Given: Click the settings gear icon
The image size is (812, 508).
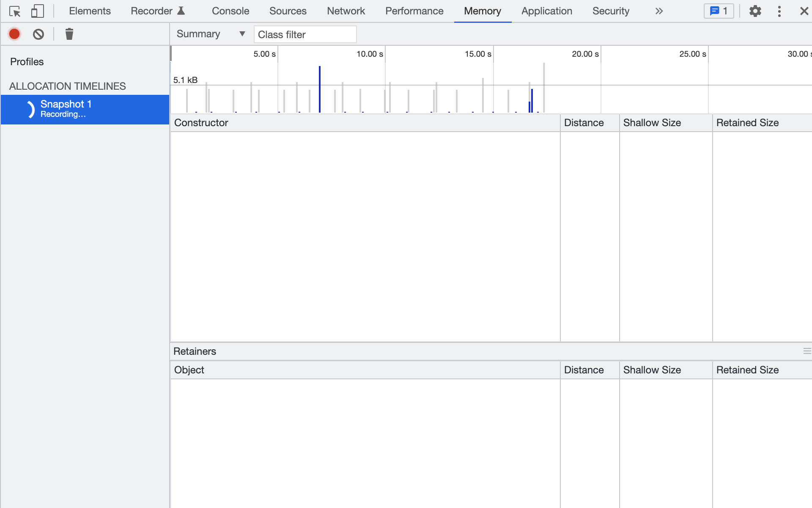Looking at the screenshot, I should point(755,11).
